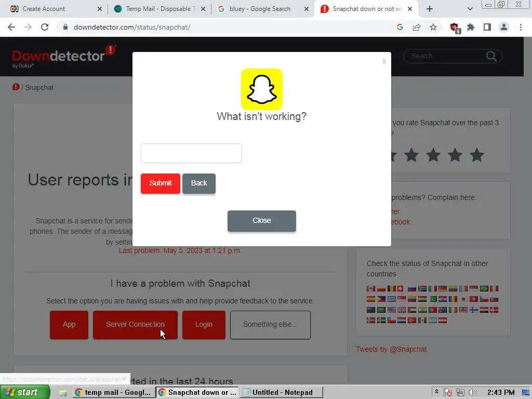
Task: Open the Google icon in the address bar
Action: coord(400,27)
